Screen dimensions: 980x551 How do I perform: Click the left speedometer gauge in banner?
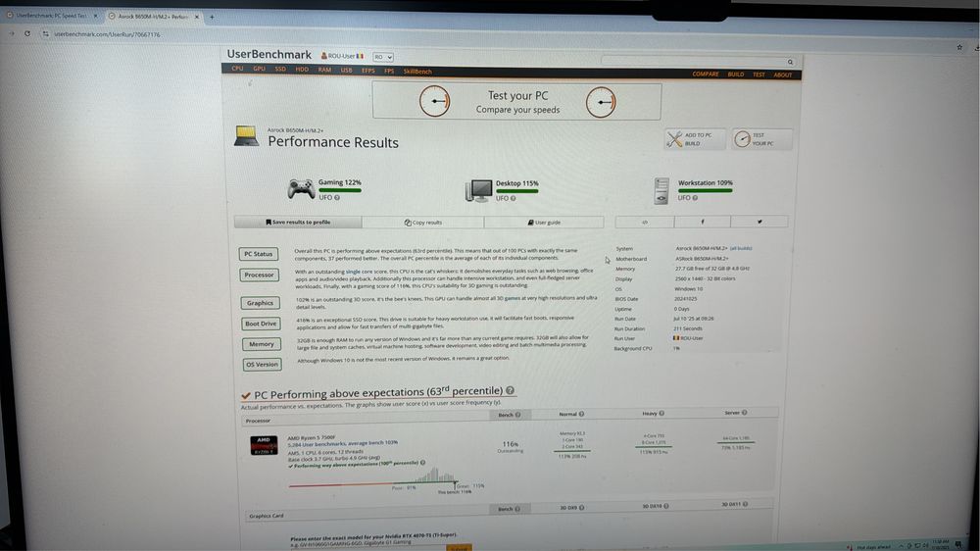(x=434, y=101)
